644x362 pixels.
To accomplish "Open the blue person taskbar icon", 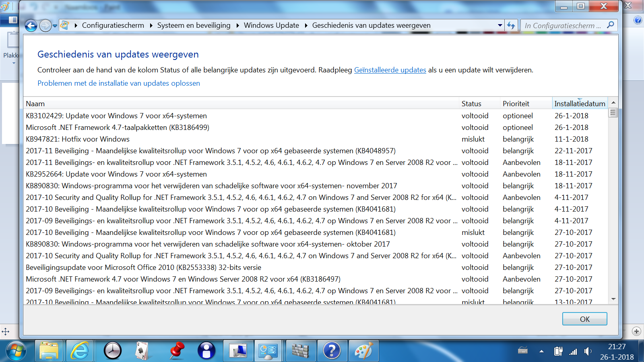I will [x=206, y=351].
